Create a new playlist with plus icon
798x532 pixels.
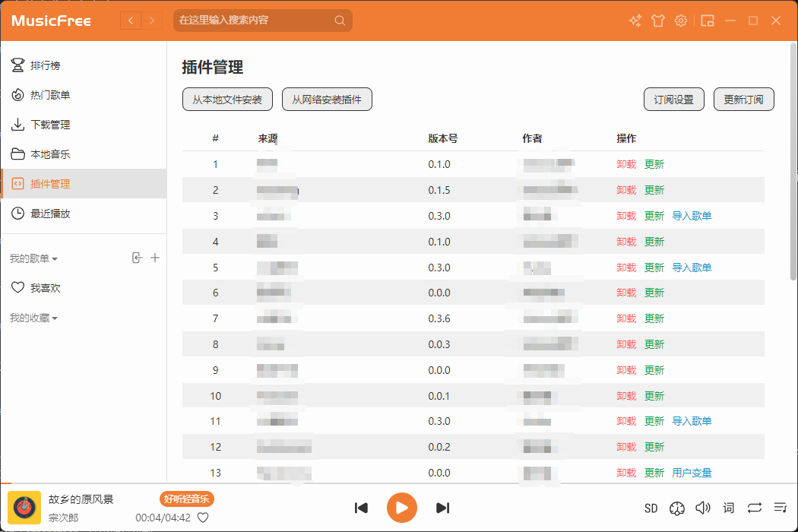point(155,258)
